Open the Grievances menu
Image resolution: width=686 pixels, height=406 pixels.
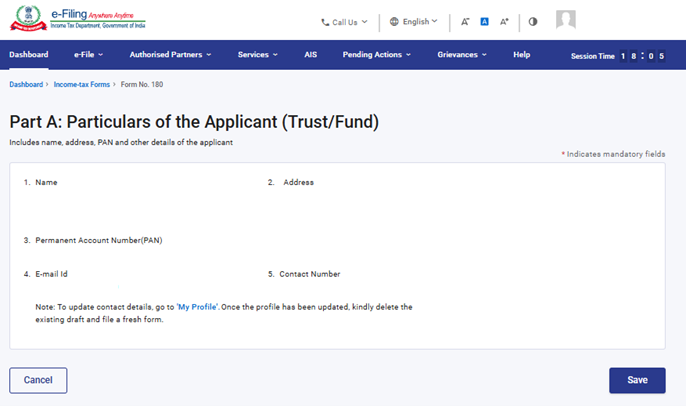(x=462, y=55)
